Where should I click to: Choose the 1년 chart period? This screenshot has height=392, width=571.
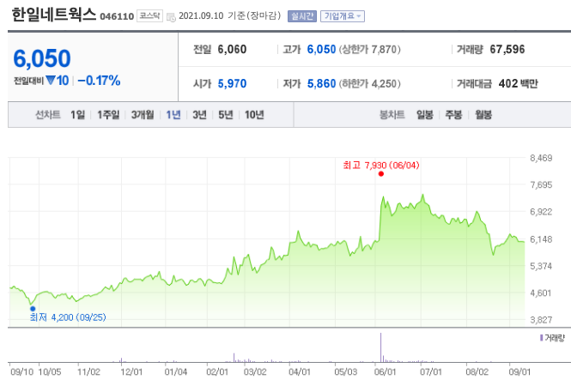click(173, 115)
